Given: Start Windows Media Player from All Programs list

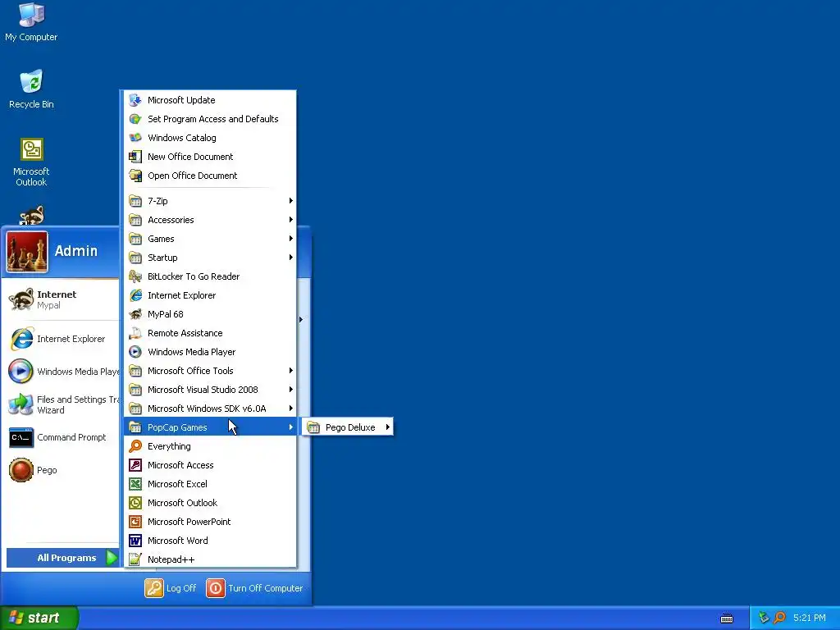Looking at the screenshot, I should (x=209, y=352).
